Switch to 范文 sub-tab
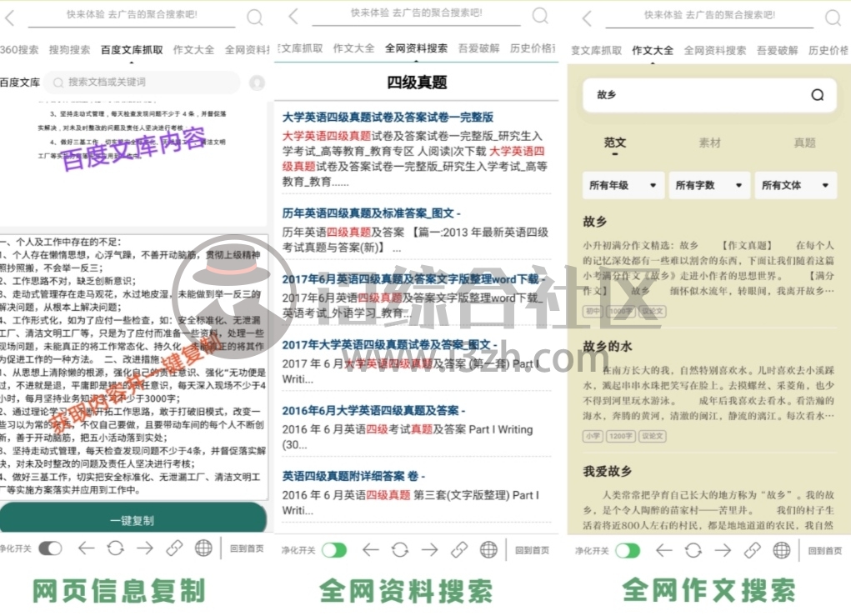851x616 pixels. pyautogui.click(x=615, y=143)
